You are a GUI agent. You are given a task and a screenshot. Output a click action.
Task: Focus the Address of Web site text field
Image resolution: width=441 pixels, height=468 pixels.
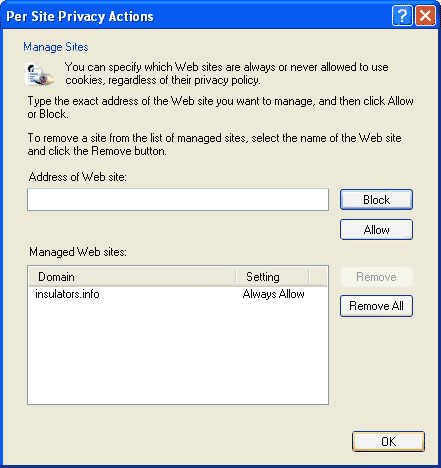[x=178, y=200]
